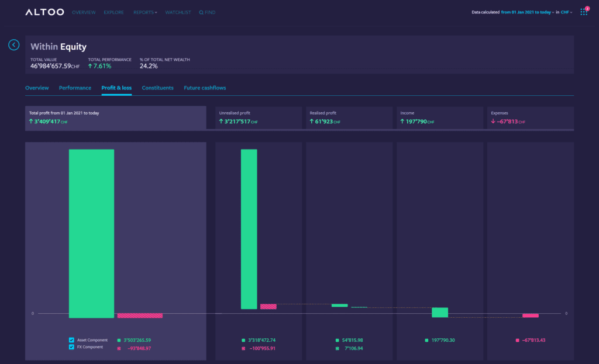Expand the Reports dropdown menu
Screen dimensions: 599x364
pos(145,12)
